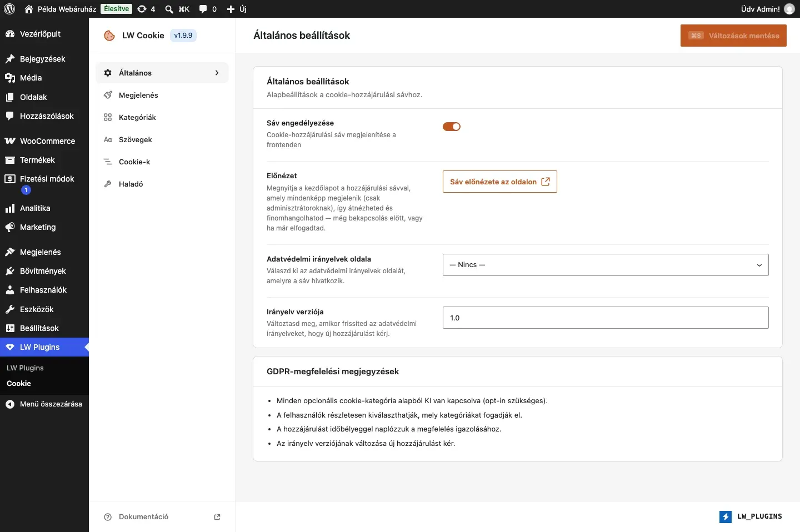The width and height of the screenshot is (800, 532).
Task: Click the Admin user avatar icon
Action: pyautogui.click(x=789, y=9)
